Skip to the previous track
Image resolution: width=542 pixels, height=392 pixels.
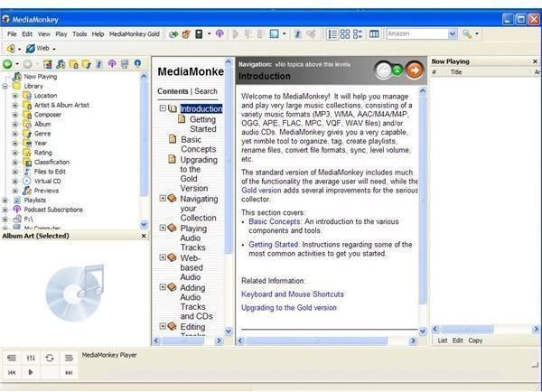12,372
